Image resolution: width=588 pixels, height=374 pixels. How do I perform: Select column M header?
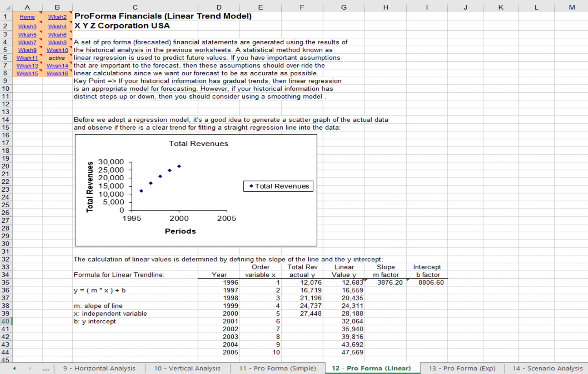571,7
